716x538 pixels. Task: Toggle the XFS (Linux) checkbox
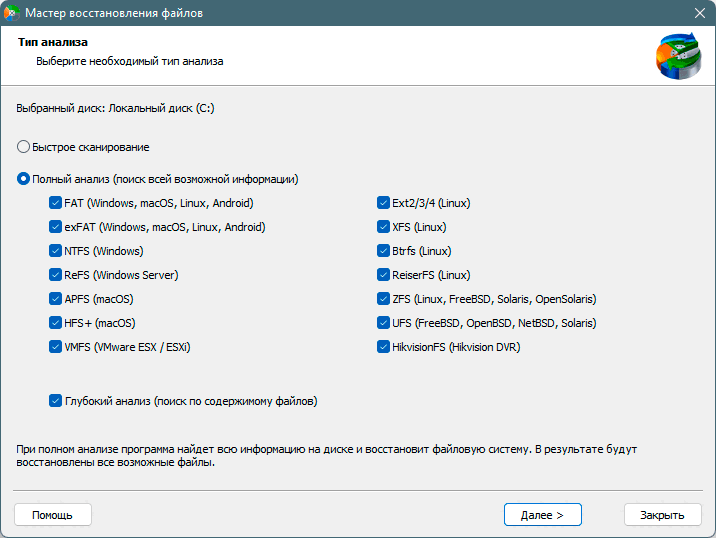(x=383, y=227)
